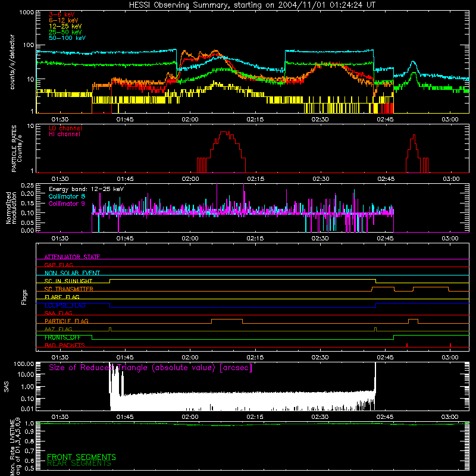The width and height of the screenshot is (476, 476).
Task: Click the BAD_PACKETS flag label
Action: click(x=65, y=345)
